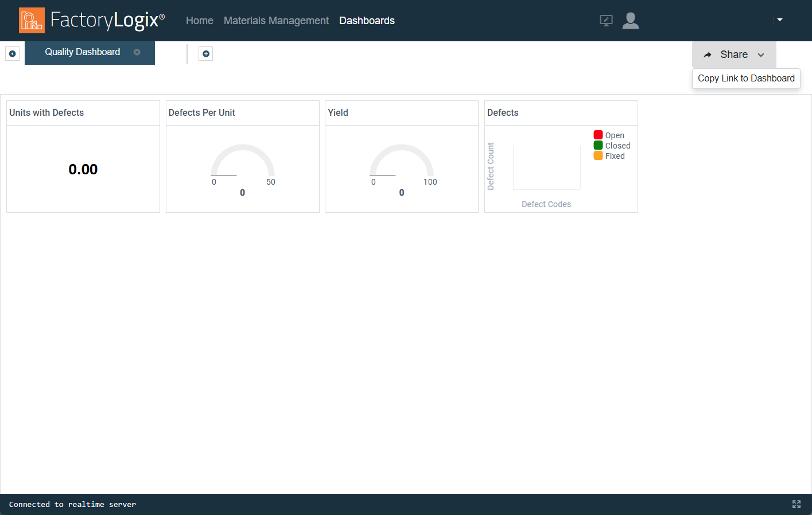Open the user profile icon
812x515 pixels.
[x=631, y=20]
